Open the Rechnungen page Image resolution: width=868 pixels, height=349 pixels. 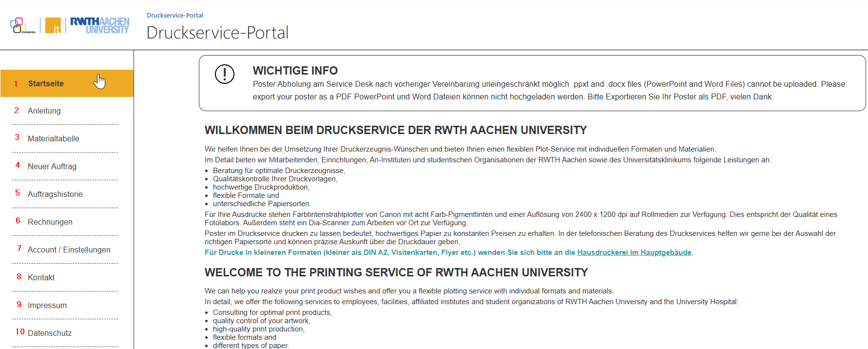pos(50,222)
